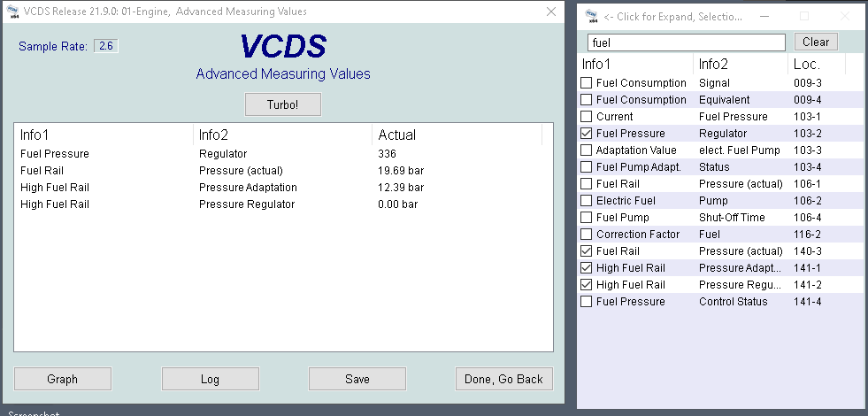Click Done, Go Back button

tap(503, 379)
